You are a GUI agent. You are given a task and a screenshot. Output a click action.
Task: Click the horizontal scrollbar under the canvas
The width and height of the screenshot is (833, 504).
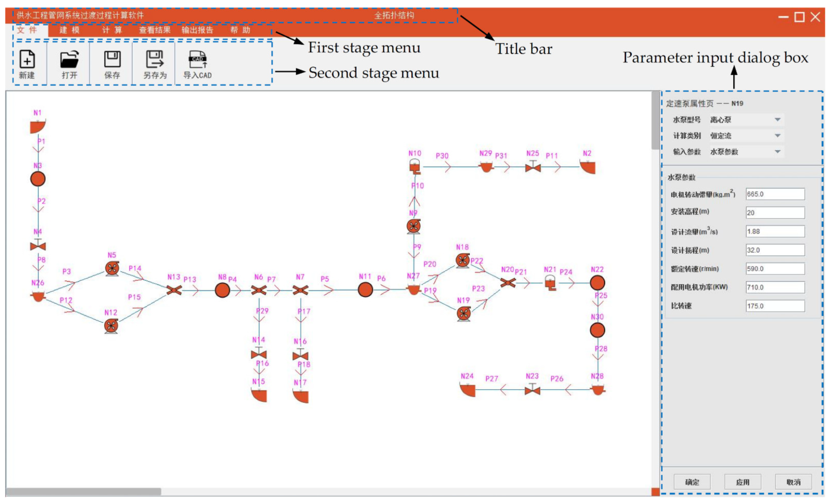point(84,492)
